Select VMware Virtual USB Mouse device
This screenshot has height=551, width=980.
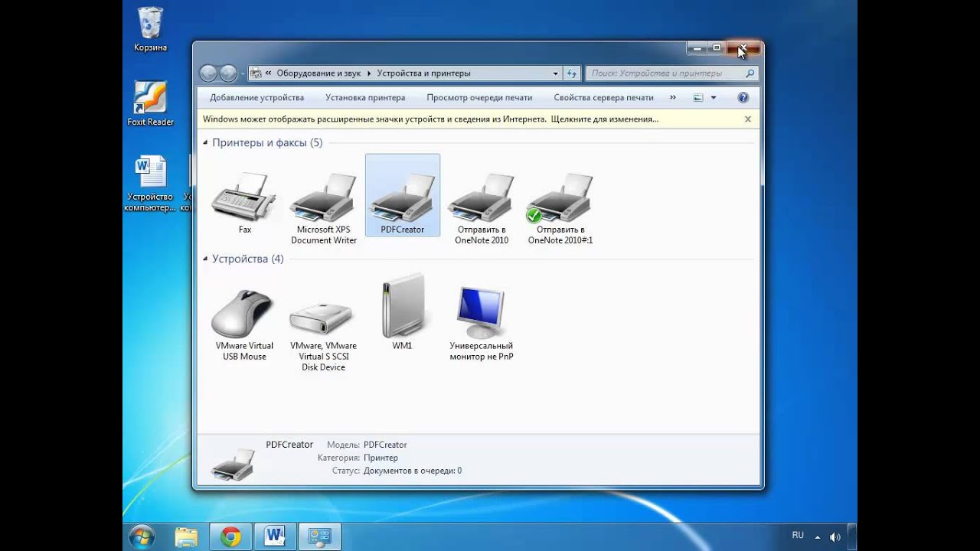tap(244, 314)
